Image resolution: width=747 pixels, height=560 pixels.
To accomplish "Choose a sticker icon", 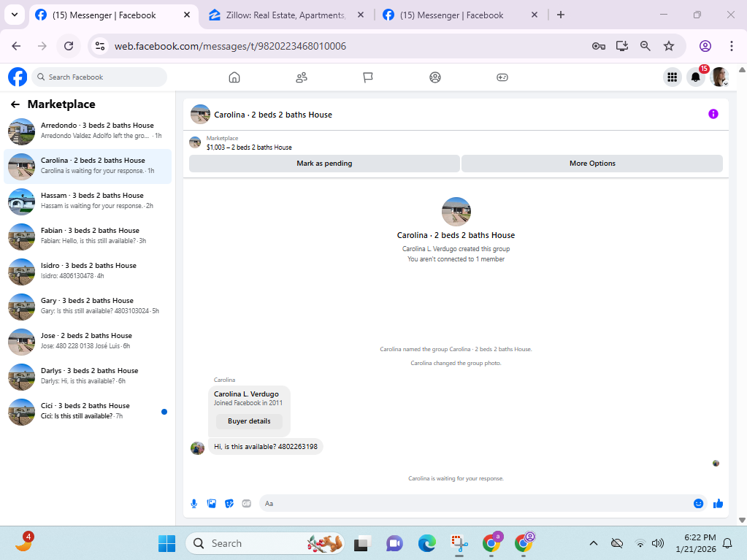I will (229, 503).
